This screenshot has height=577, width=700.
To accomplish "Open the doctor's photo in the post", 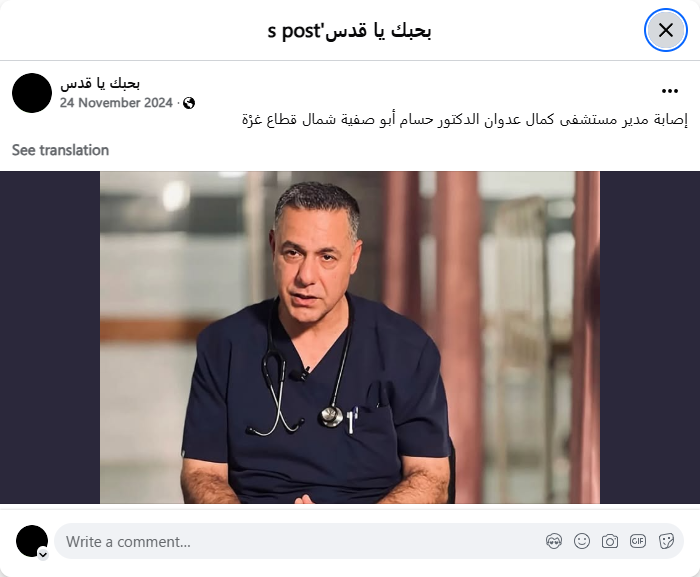I will [x=350, y=337].
